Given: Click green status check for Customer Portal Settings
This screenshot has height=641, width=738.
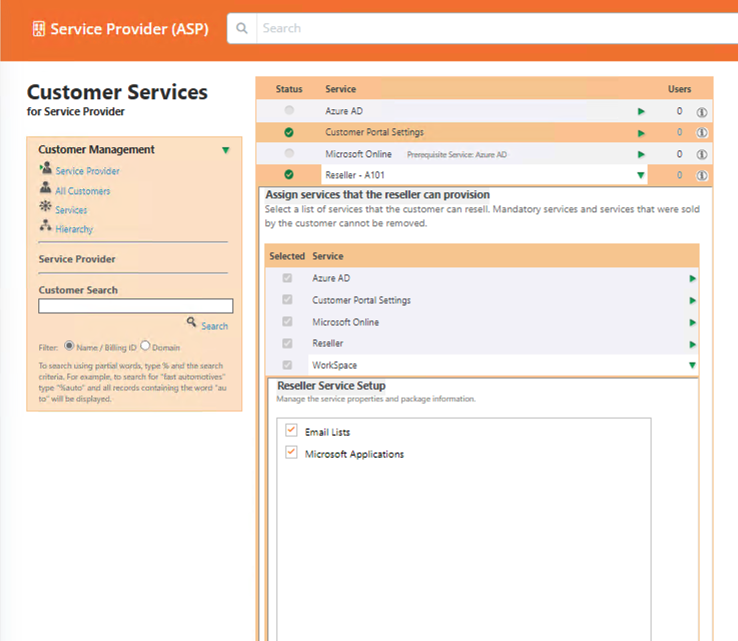Looking at the screenshot, I should click(289, 133).
